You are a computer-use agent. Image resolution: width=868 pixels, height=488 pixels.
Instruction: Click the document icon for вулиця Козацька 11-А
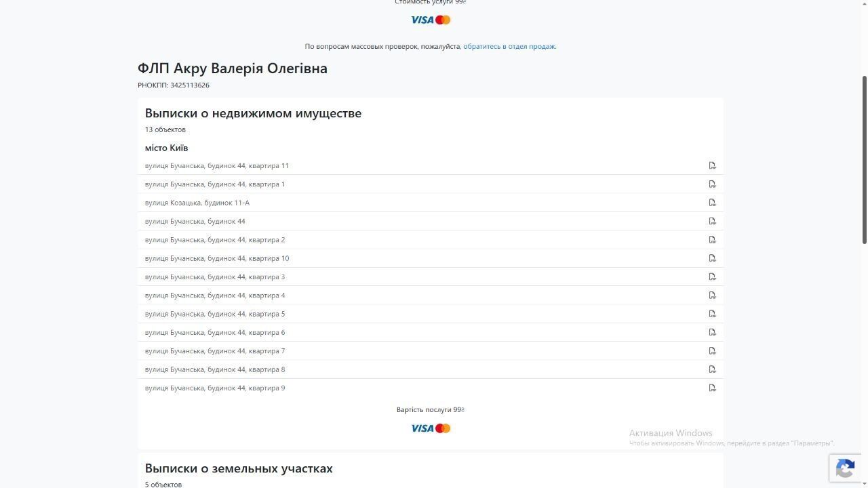pos(712,203)
